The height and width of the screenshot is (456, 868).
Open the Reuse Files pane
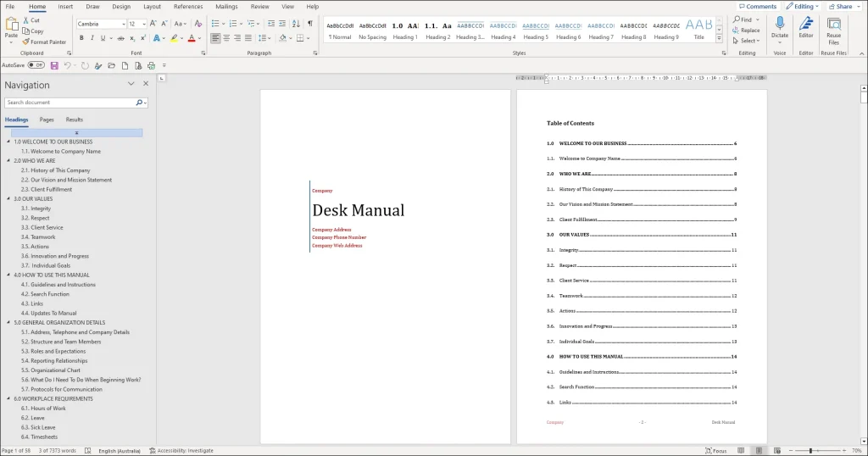(834, 31)
